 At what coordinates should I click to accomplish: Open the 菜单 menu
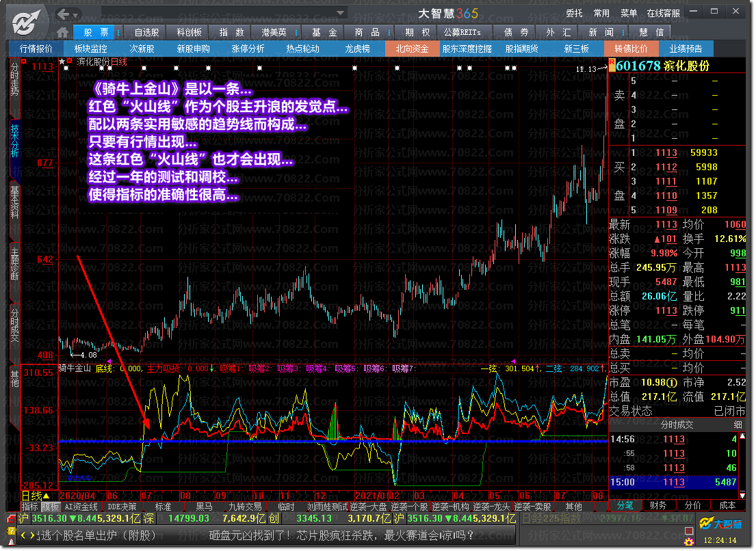[x=629, y=14]
